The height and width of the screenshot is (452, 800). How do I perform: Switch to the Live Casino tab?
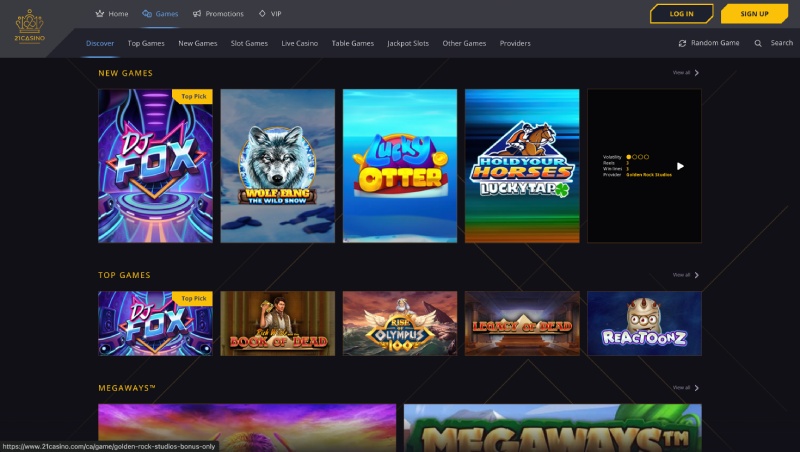[299, 43]
